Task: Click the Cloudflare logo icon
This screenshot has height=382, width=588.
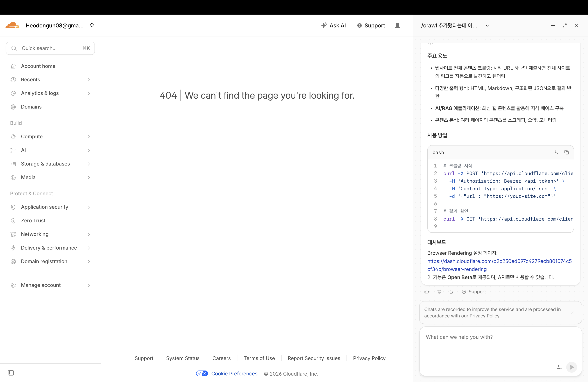Action: coord(12,25)
